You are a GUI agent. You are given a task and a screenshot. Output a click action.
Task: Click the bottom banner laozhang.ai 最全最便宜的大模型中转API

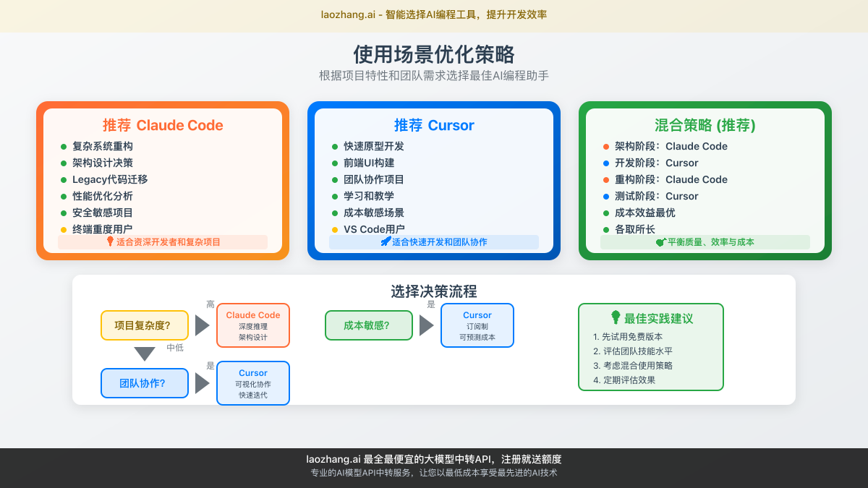click(x=434, y=459)
